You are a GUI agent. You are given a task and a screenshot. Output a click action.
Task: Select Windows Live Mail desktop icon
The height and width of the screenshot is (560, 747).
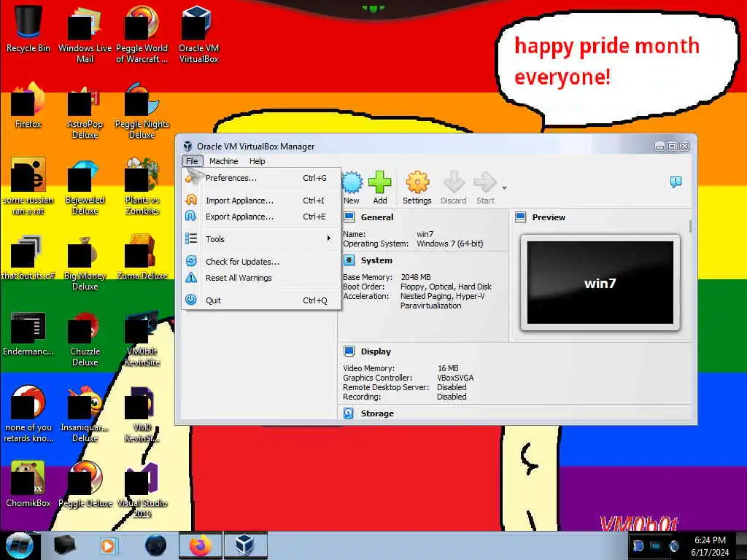click(85, 36)
